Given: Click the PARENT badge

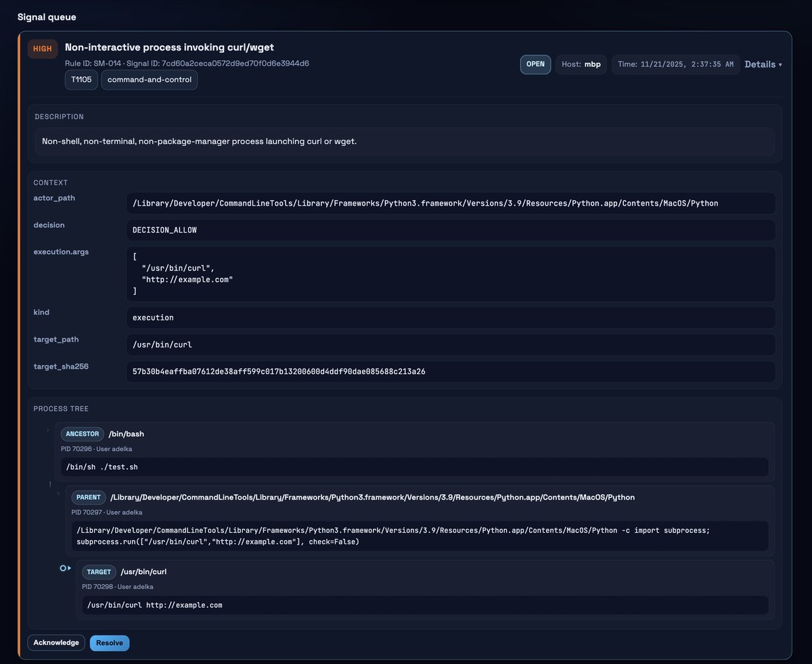Looking at the screenshot, I should coord(89,497).
